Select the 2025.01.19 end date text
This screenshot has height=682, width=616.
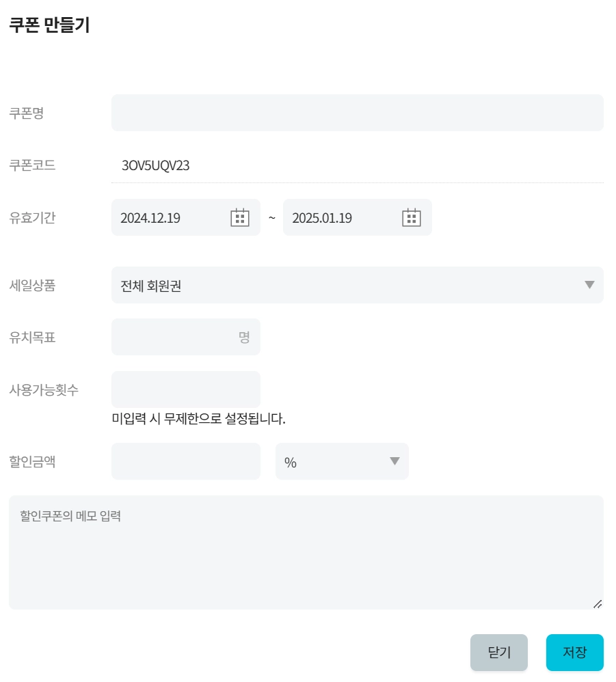pyautogui.click(x=322, y=218)
